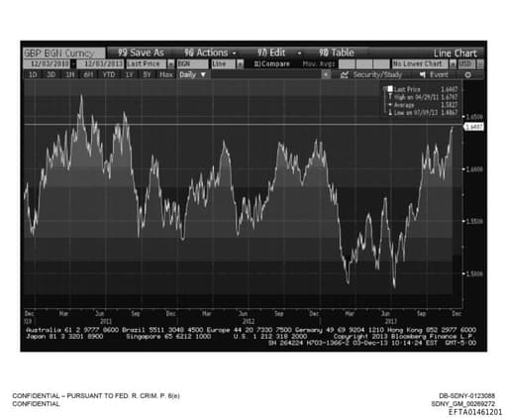Screen dimensions: 507x420
Task: Select the 1M range tab
Action: pos(69,75)
